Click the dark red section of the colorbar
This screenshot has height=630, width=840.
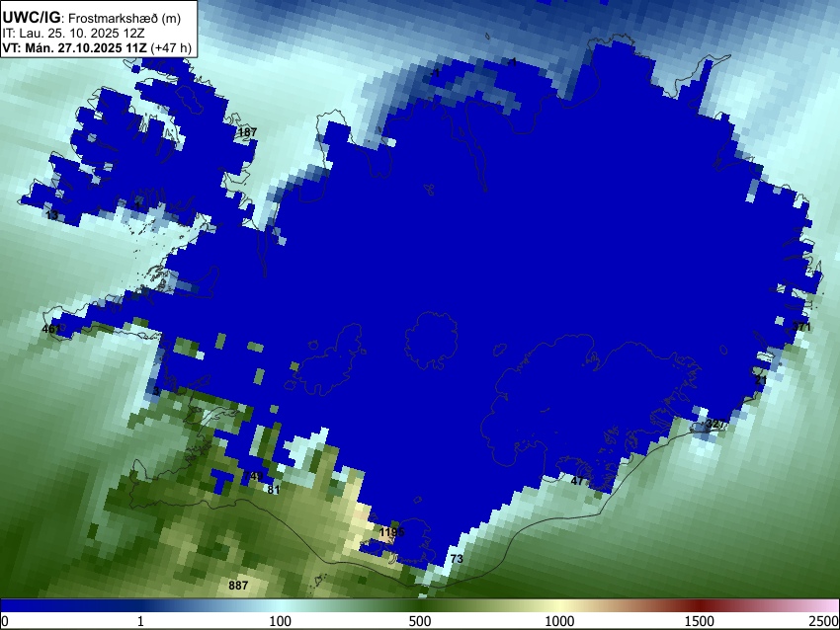point(700,606)
